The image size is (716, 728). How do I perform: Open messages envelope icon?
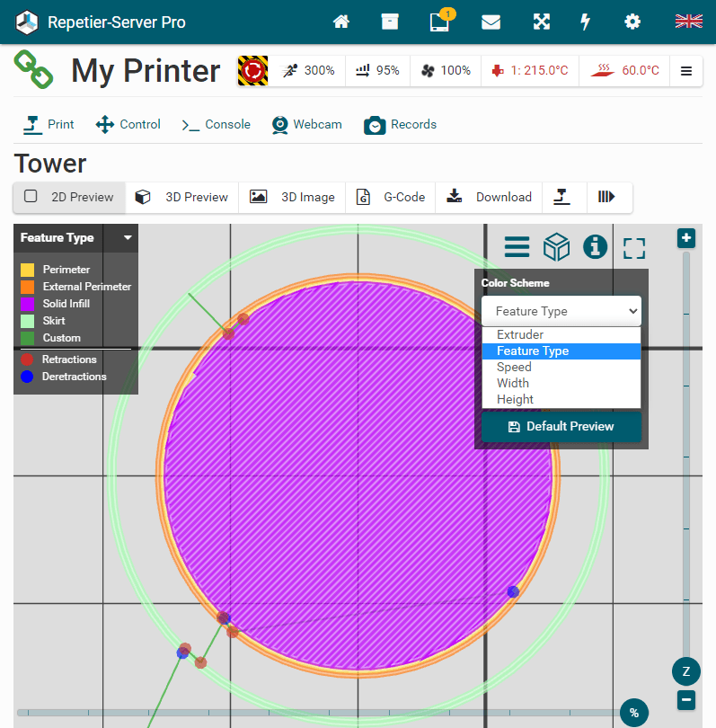(491, 22)
